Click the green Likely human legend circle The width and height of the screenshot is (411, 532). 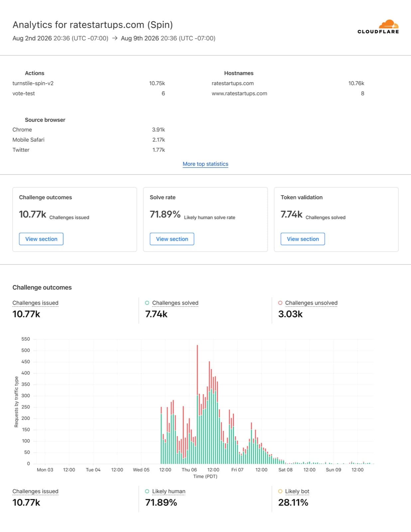(x=147, y=491)
